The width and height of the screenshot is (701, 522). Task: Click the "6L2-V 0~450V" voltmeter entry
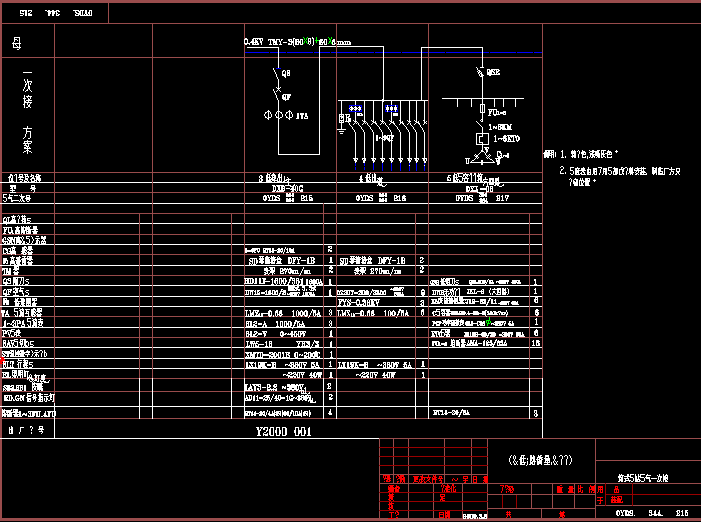click(x=276, y=333)
